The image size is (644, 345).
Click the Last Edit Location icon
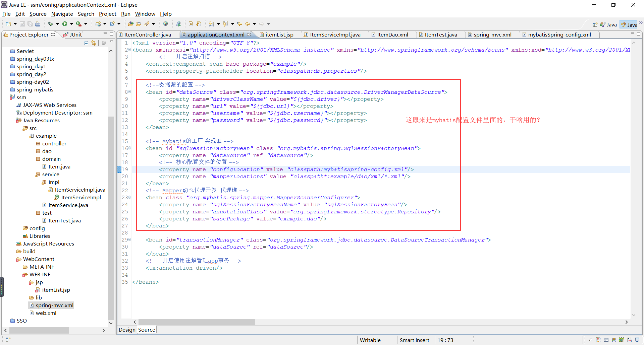239,24
